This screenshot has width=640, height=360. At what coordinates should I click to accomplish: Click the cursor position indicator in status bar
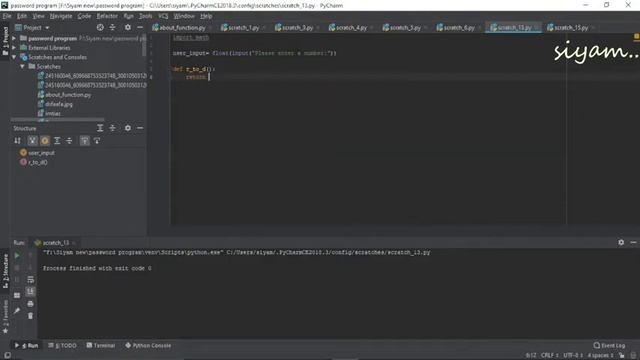click(x=531, y=356)
